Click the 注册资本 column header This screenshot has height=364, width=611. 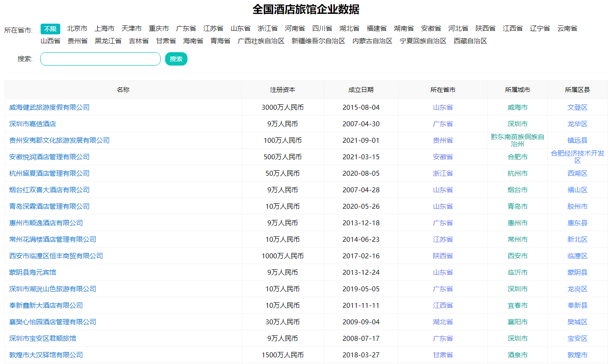pos(283,90)
